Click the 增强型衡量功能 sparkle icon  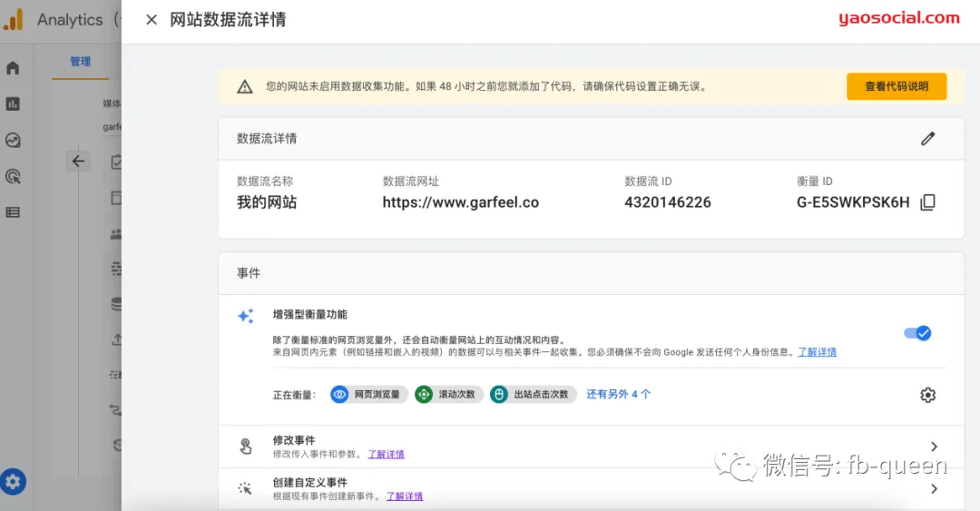[x=246, y=316]
